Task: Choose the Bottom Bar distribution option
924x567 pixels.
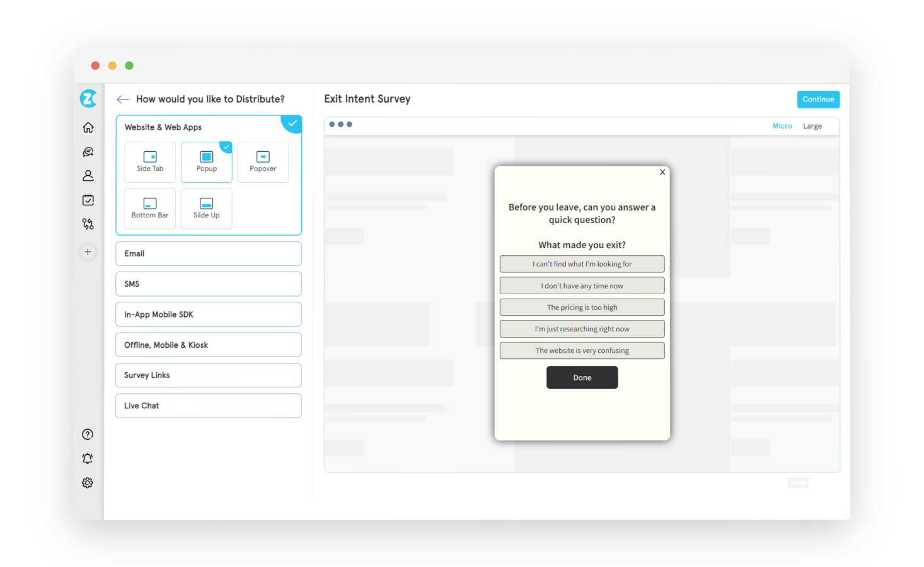Action: point(149,209)
